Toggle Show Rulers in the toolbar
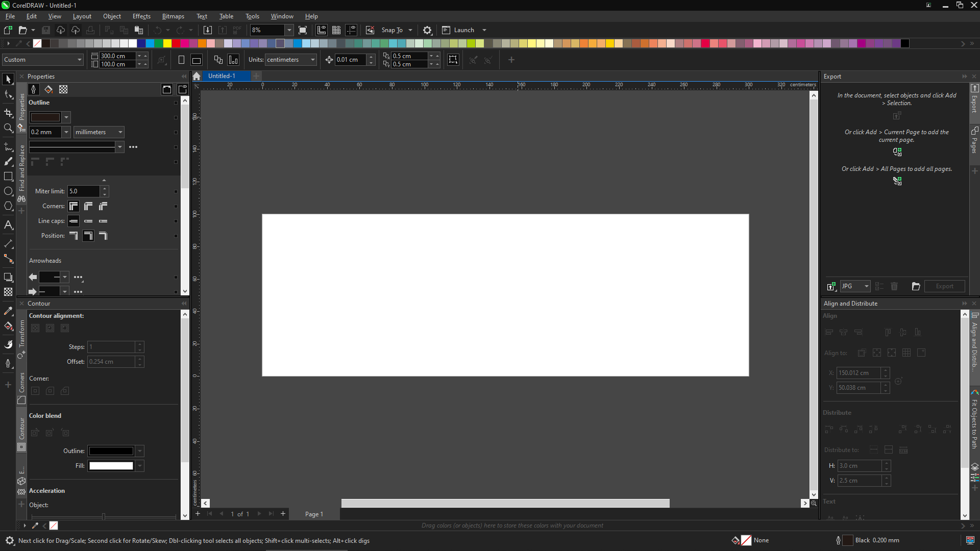This screenshot has width=980, height=551. (x=322, y=30)
